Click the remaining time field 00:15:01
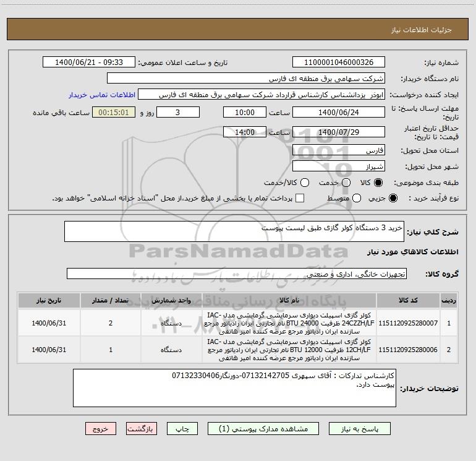The width and height of the screenshot is (476, 461). 114,112
